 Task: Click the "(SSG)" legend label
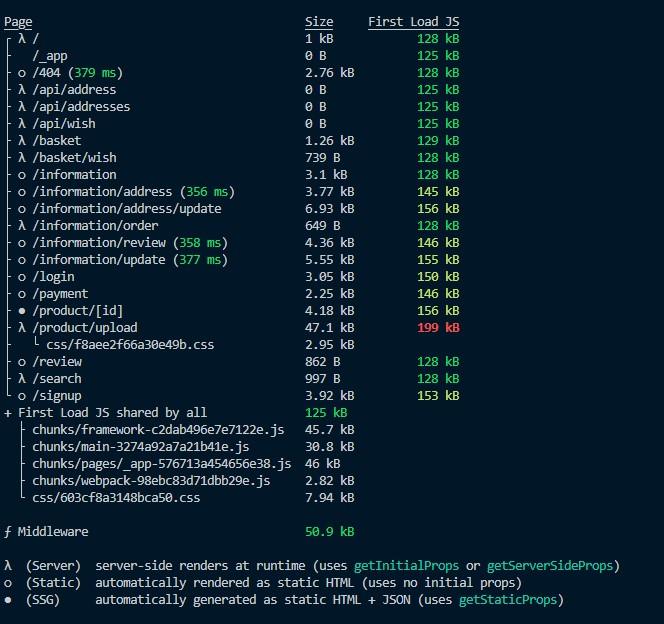(43, 600)
